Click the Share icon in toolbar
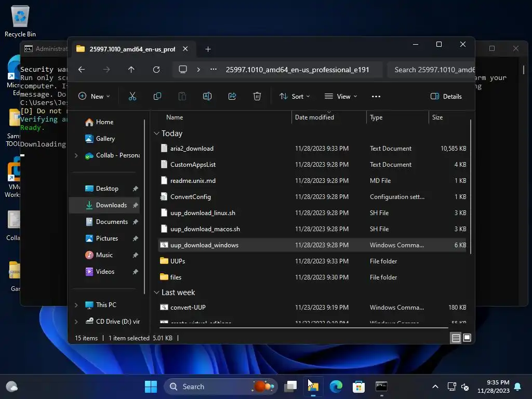 pos(232,96)
